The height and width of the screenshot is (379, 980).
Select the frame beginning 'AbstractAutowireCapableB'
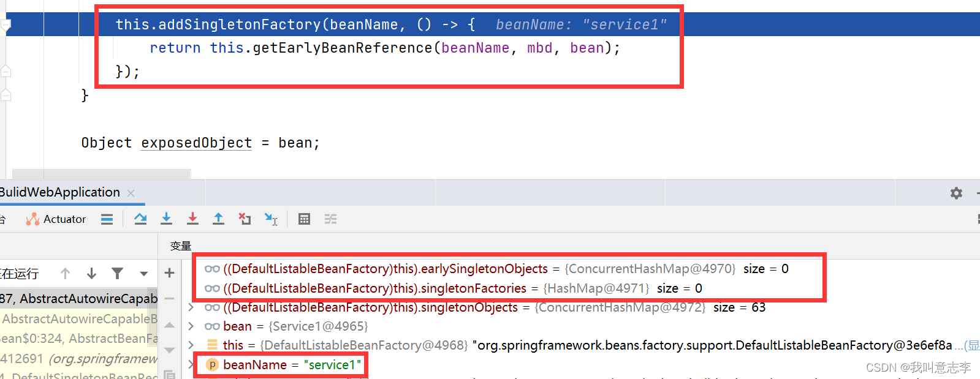point(78,319)
